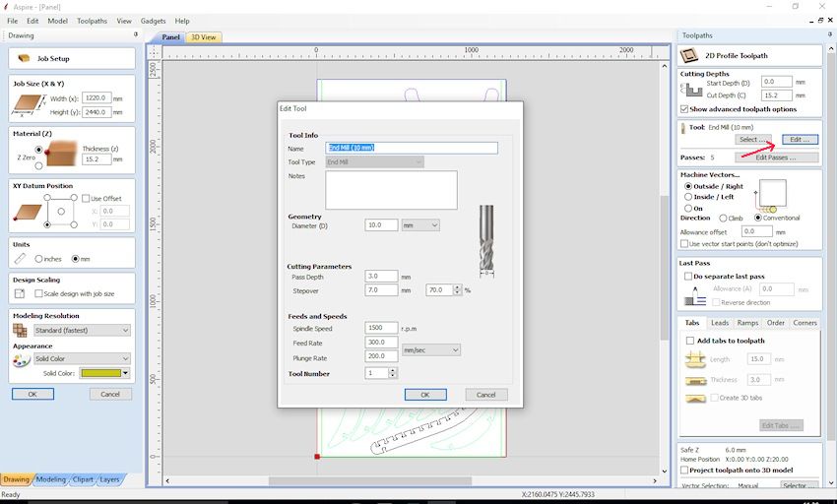Enable Use Offset checkbox
The width and height of the screenshot is (837, 504).
86,198
